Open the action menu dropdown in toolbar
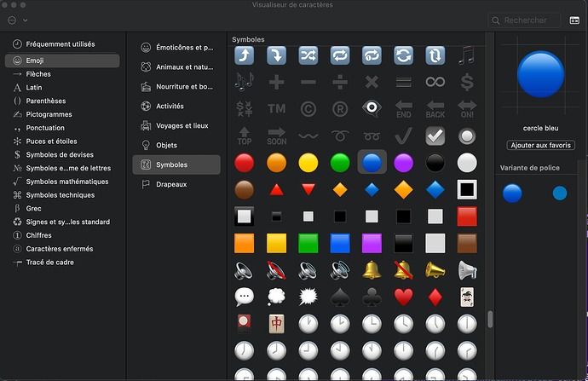The height and width of the screenshot is (381, 588). 17,20
